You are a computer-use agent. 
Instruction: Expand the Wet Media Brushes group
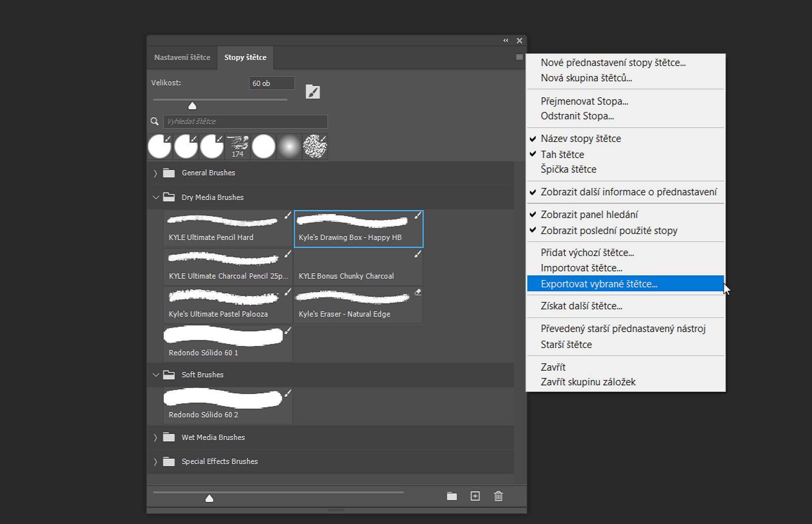coord(155,437)
